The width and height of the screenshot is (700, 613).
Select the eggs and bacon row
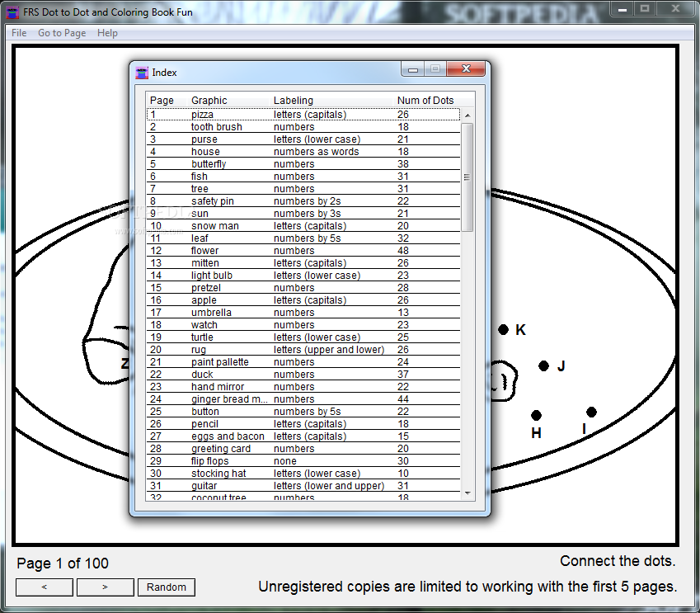pyautogui.click(x=303, y=436)
